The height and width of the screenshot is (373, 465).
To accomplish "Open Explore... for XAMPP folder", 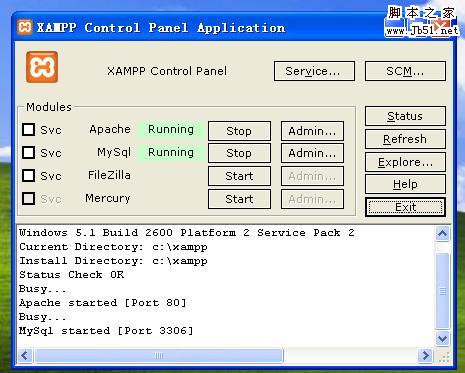I will [x=405, y=162].
